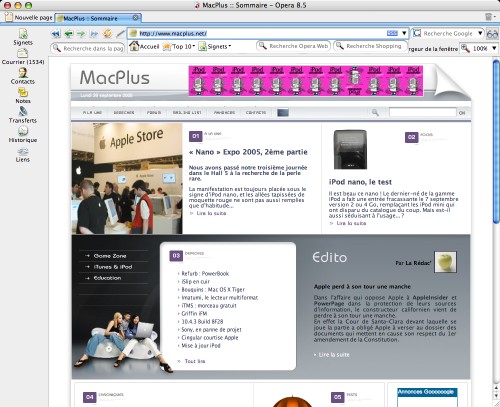Screen dimensions: 500x407
Task: Click Lire la suite in Edito section
Action: [x=334, y=355]
